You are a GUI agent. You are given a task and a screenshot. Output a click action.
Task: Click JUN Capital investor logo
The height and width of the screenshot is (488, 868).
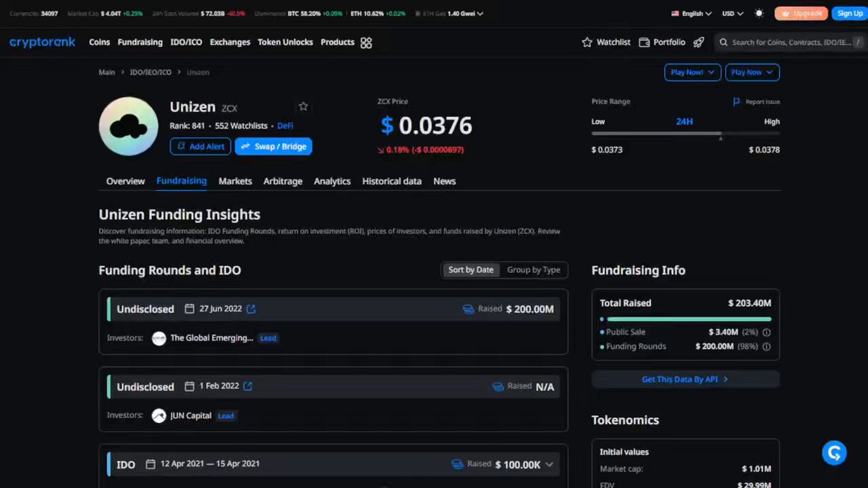coord(159,416)
